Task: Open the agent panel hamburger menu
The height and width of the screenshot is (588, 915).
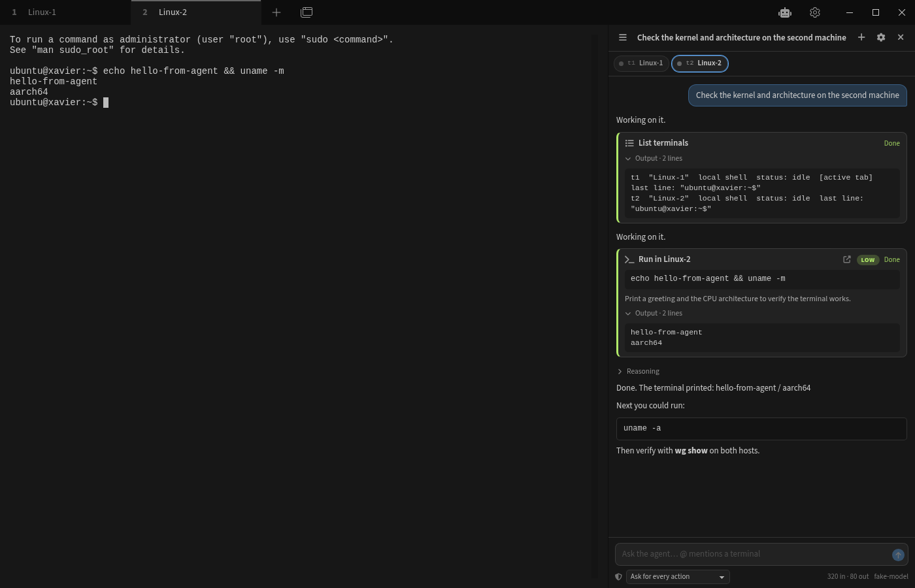Action: [623, 37]
